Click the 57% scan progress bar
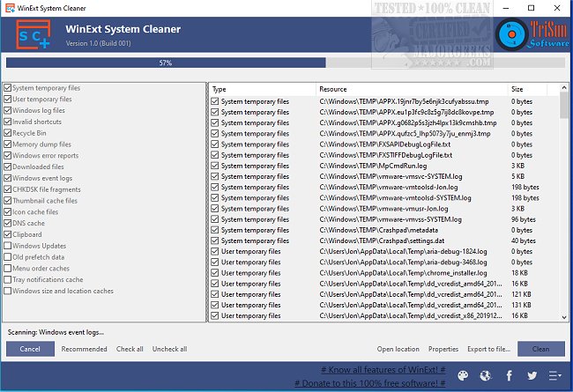This screenshot has width=573, height=392. tap(286, 63)
